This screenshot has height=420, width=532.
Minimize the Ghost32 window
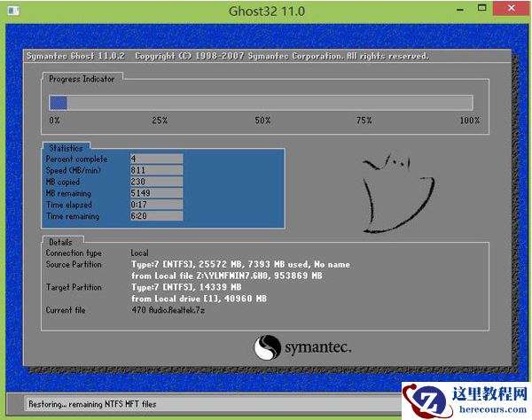pos(457,12)
